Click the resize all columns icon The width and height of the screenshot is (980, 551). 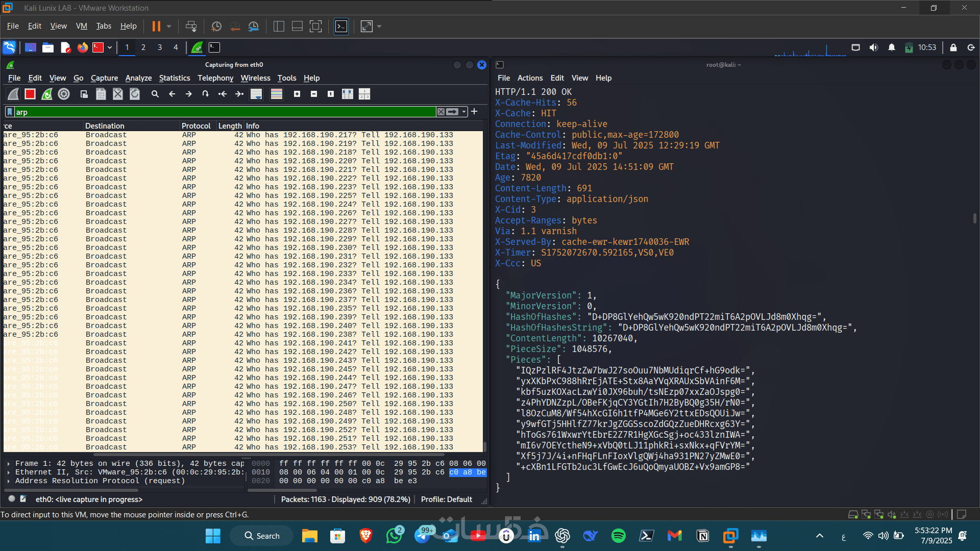click(348, 94)
